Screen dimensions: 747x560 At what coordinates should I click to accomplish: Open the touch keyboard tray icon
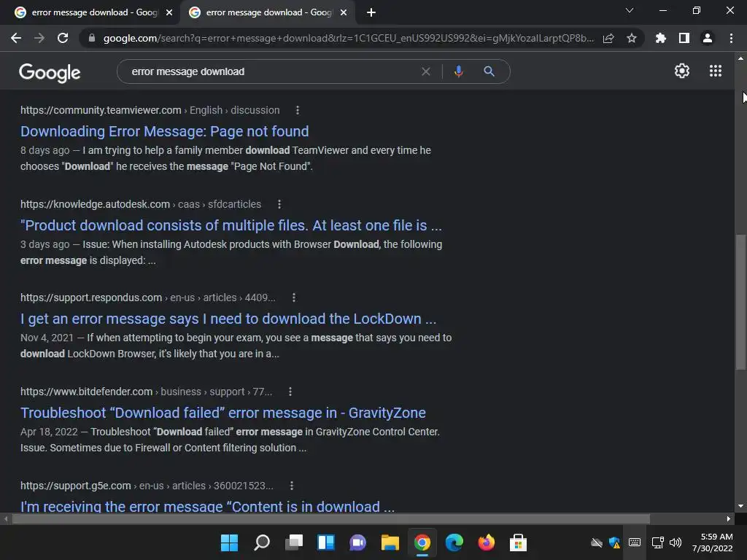click(x=635, y=542)
